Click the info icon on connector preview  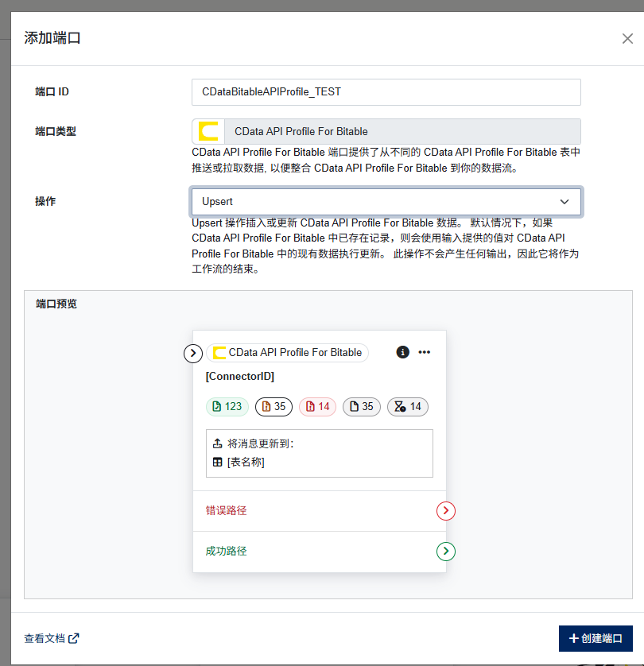click(x=402, y=352)
